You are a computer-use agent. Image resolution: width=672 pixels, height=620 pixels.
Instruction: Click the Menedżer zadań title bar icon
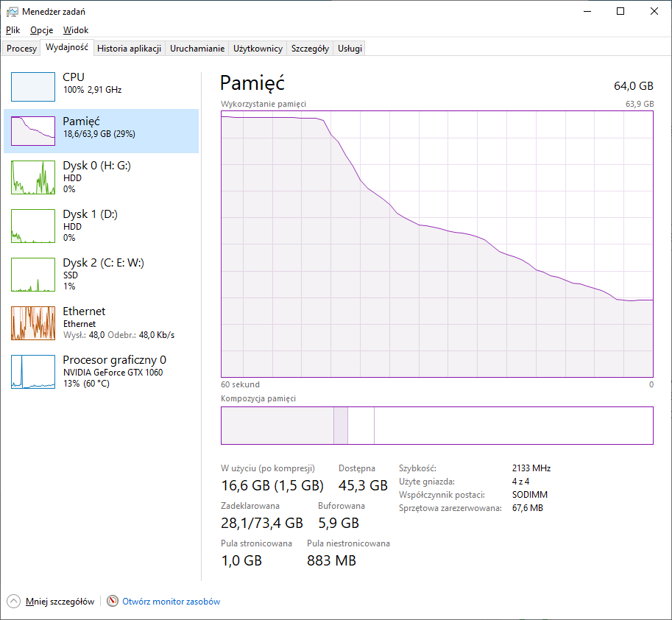click(x=12, y=12)
